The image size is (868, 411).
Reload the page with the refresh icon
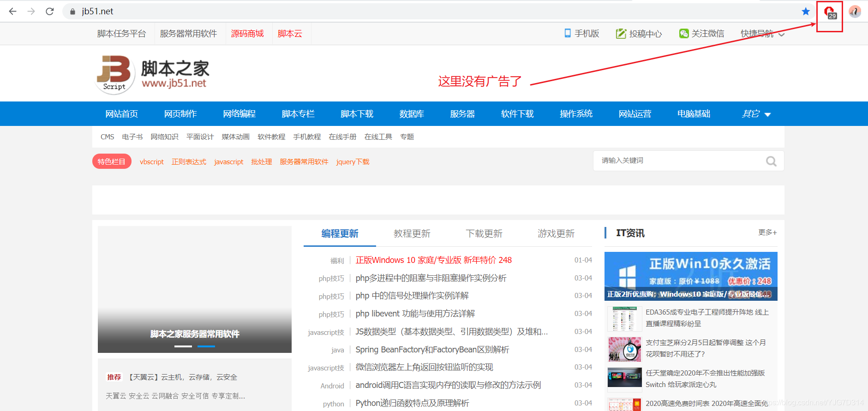tap(50, 11)
